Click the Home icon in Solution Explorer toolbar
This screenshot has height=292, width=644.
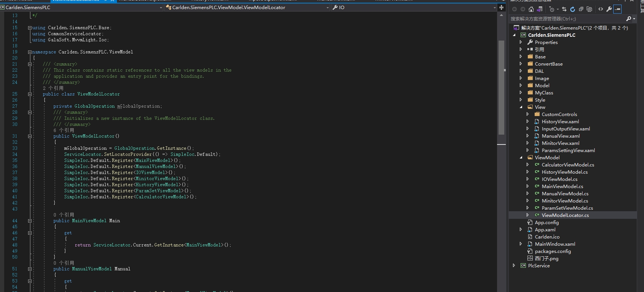pos(531,9)
